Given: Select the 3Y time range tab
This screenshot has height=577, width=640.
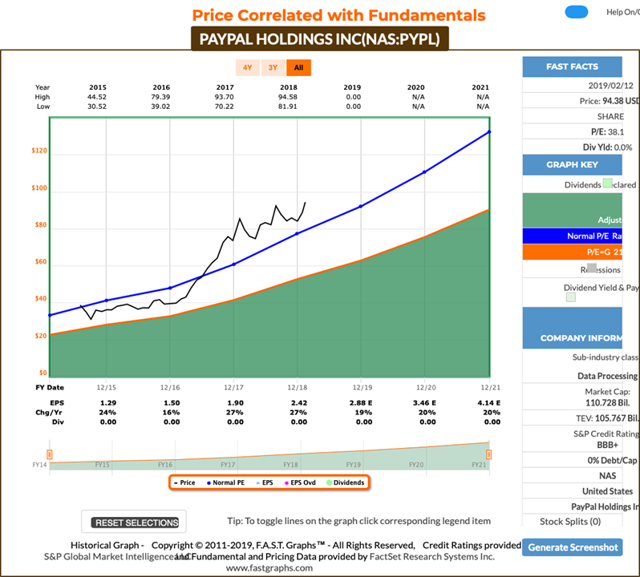Looking at the screenshot, I should tap(273, 68).
